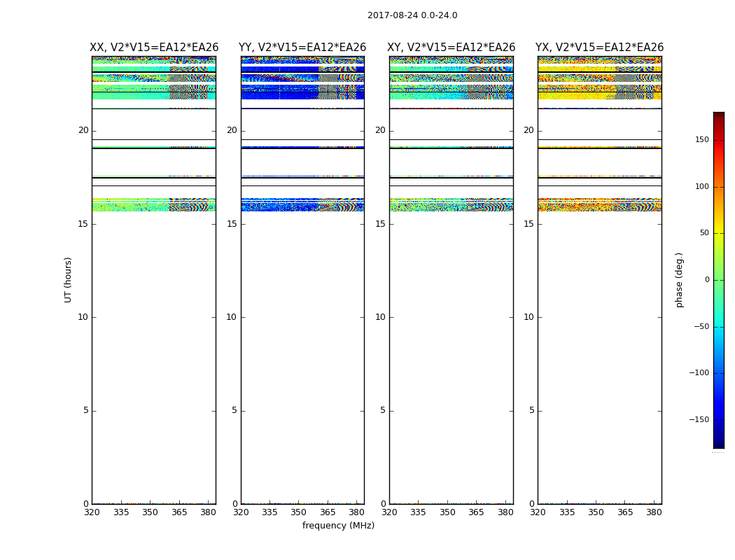This screenshot has height=560, width=735.
Task: Click the '350' x-axis tick under the YY panel
Action: click(x=299, y=512)
